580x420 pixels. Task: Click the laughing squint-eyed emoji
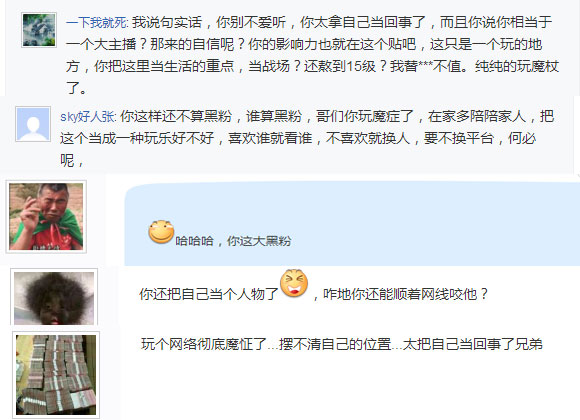pos(294,283)
